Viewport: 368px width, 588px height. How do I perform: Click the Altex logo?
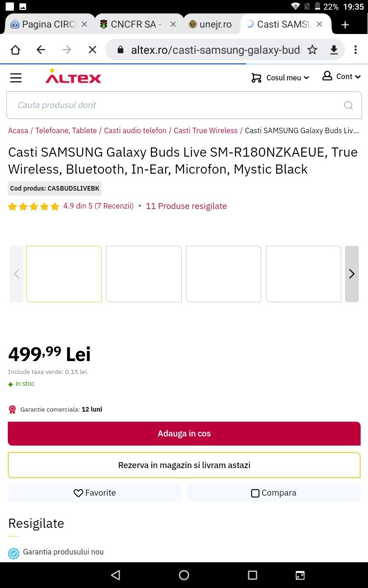click(73, 76)
